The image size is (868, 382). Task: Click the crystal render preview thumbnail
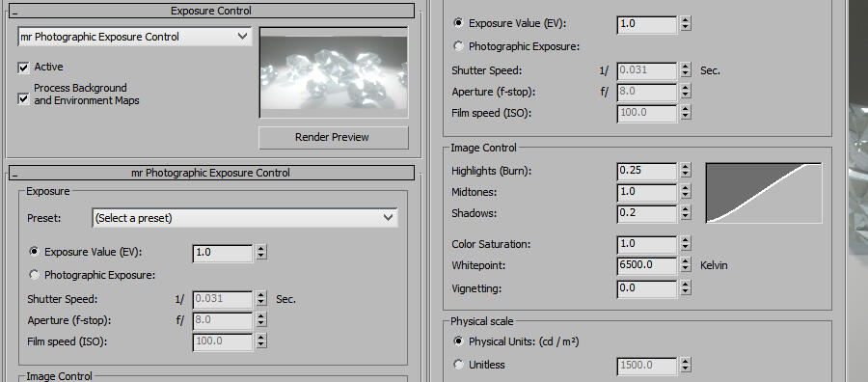click(x=334, y=72)
